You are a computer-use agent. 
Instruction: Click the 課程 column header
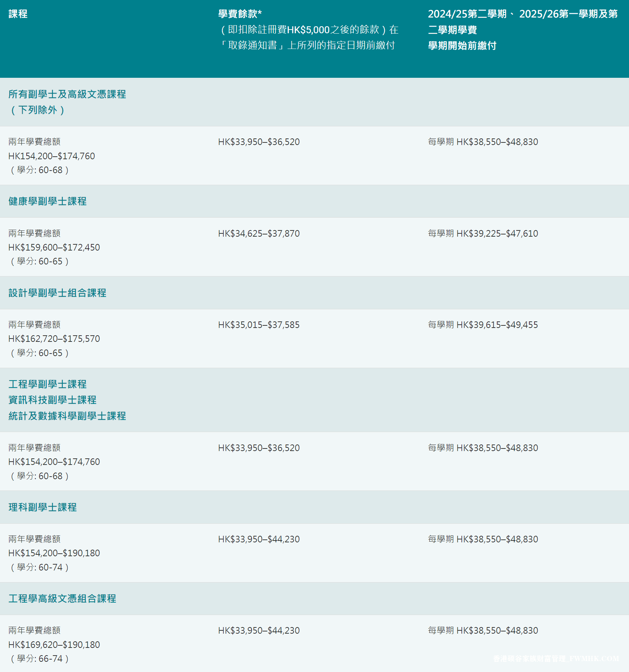point(18,14)
